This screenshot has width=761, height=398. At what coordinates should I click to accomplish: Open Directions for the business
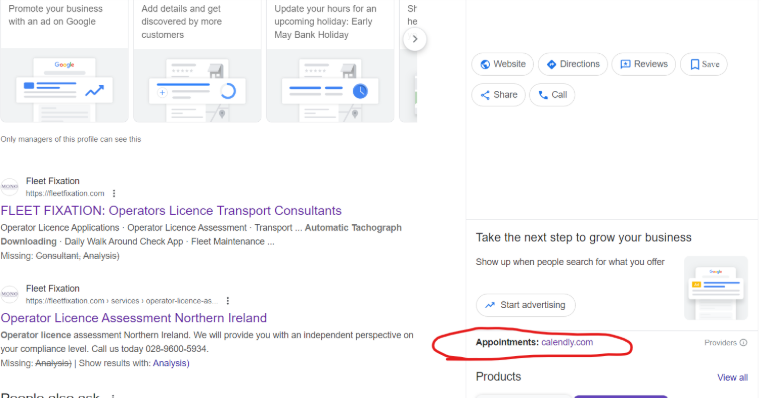[x=573, y=64]
